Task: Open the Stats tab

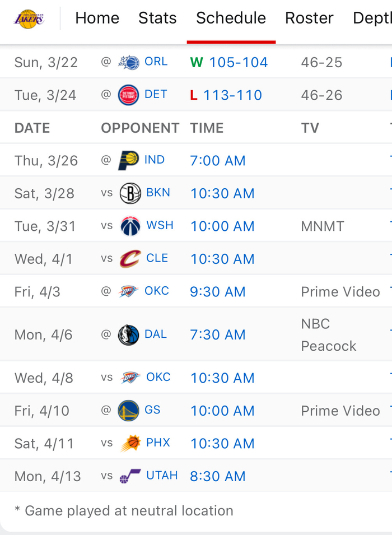Action: click(157, 18)
